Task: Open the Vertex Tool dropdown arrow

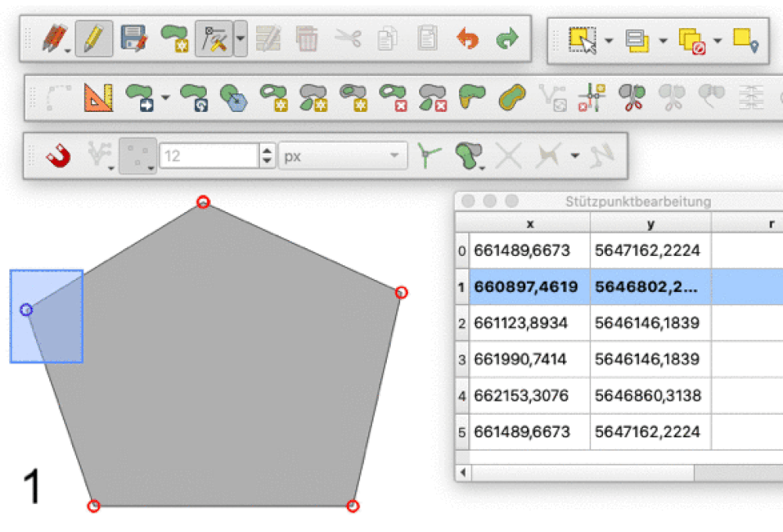Action: [x=240, y=38]
